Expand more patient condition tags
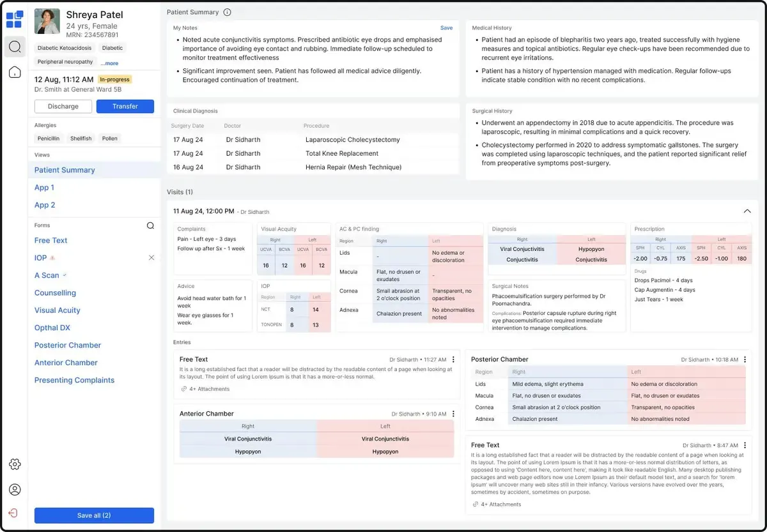The image size is (767, 532). [x=110, y=63]
